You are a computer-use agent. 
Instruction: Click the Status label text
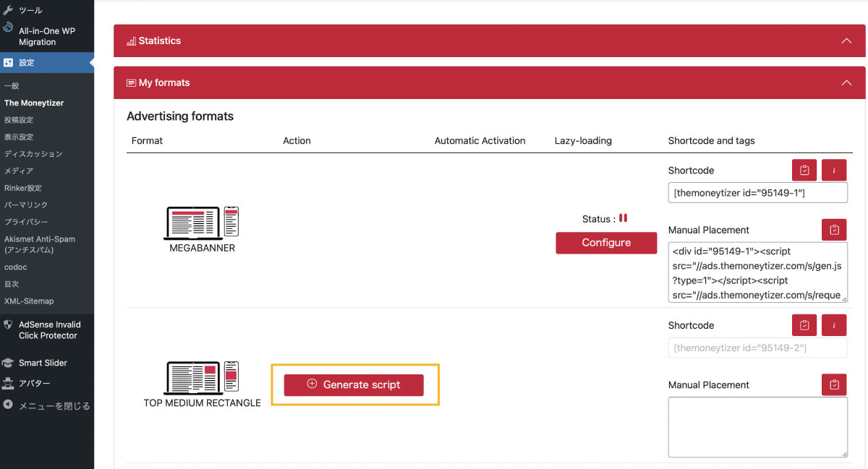(599, 219)
